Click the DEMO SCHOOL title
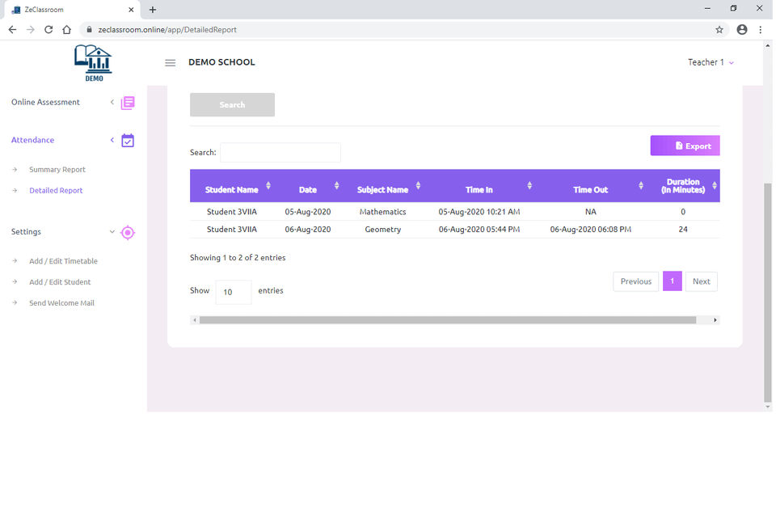 pyautogui.click(x=221, y=62)
